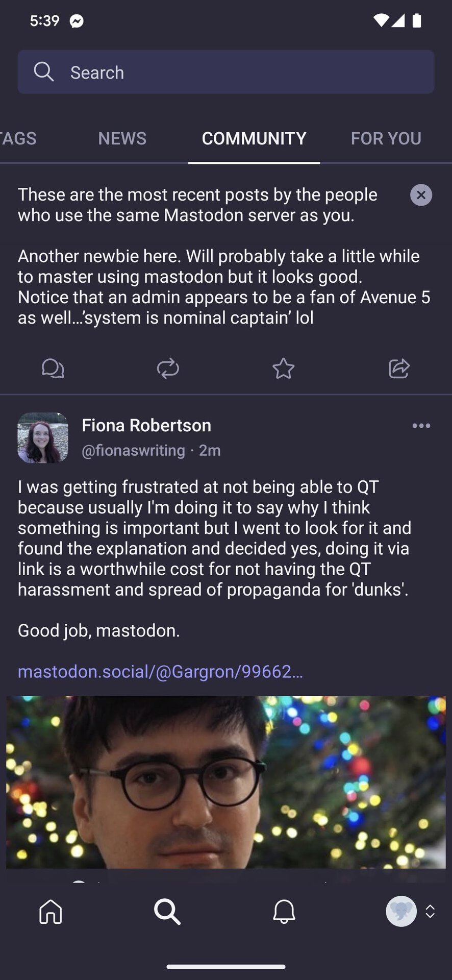Open more options on Fiona's post

[x=421, y=426]
